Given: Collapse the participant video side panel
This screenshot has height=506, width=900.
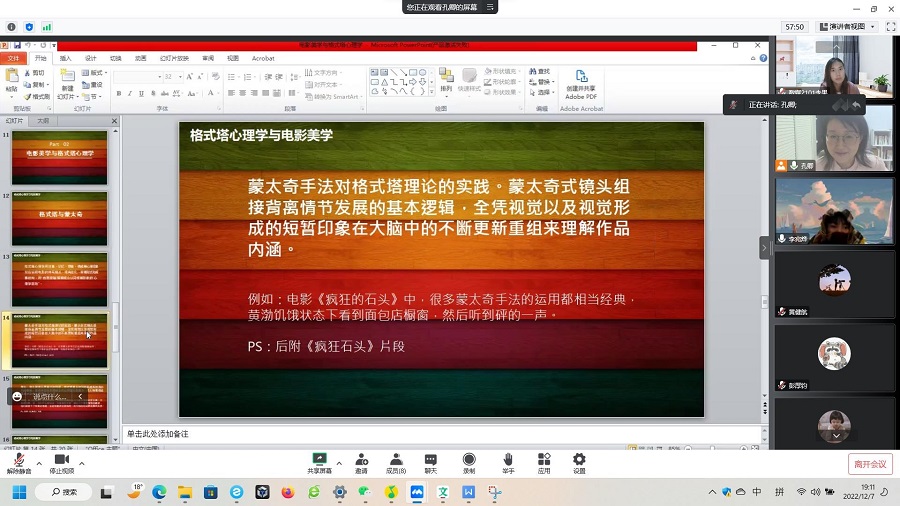Looking at the screenshot, I should pyautogui.click(x=765, y=247).
